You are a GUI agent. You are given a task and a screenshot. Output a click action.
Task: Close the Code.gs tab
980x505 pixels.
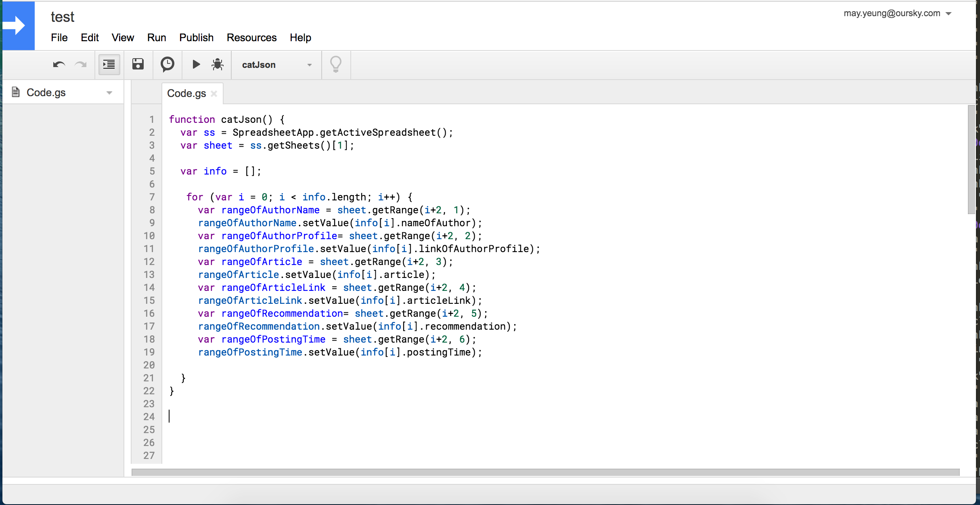coord(214,93)
